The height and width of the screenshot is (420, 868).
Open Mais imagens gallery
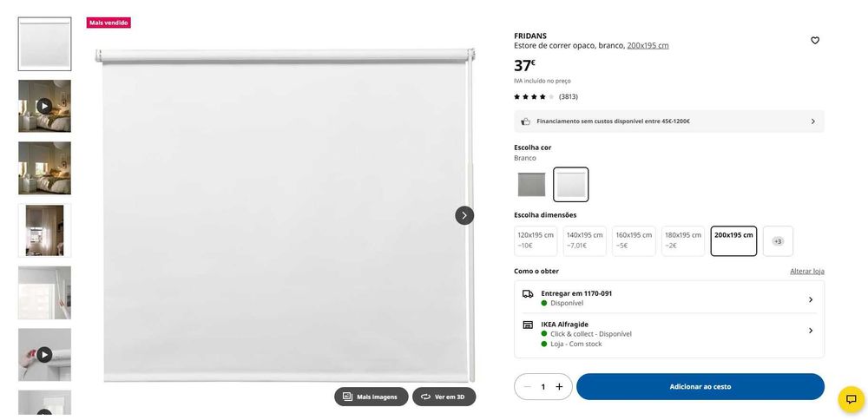(371, 397)
